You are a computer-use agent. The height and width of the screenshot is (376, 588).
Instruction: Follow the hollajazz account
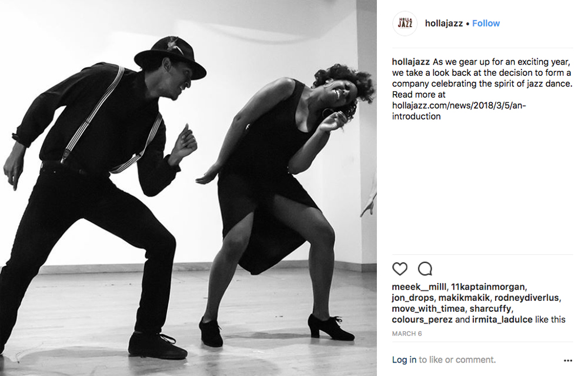click(486, 24)
